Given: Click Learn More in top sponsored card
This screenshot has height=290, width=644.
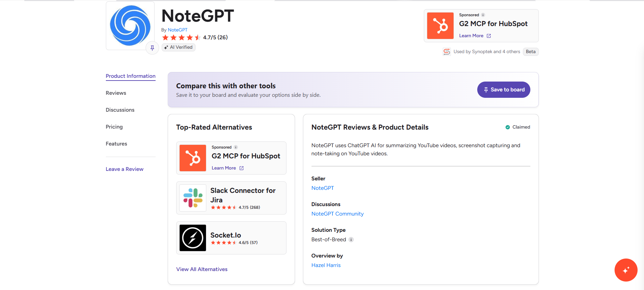Looking at the screenshot, I should pyautogui.click(x=471, y=36).
